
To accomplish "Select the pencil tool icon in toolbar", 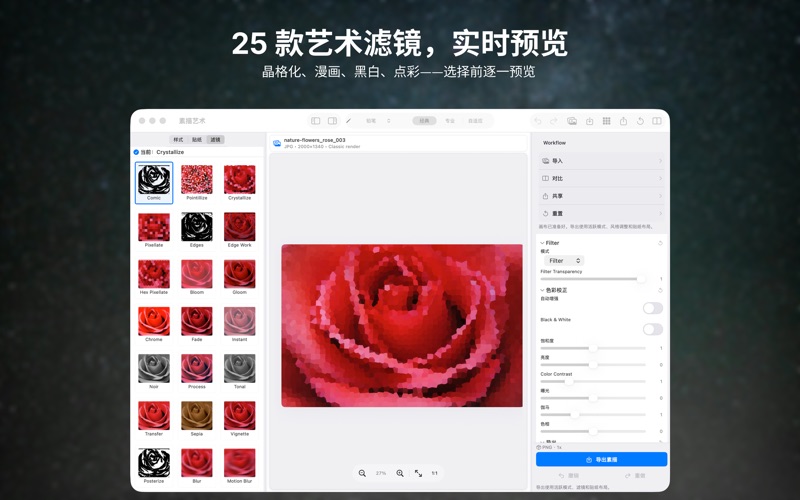I will [x=348, y=121].
